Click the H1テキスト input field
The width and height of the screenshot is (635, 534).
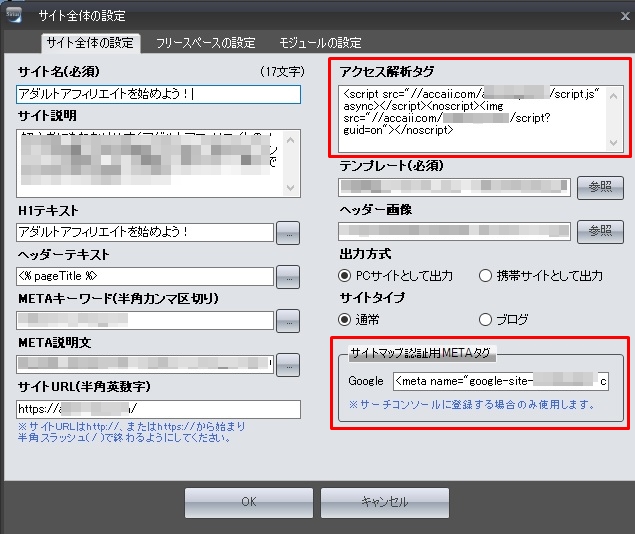tap(145, 232)
